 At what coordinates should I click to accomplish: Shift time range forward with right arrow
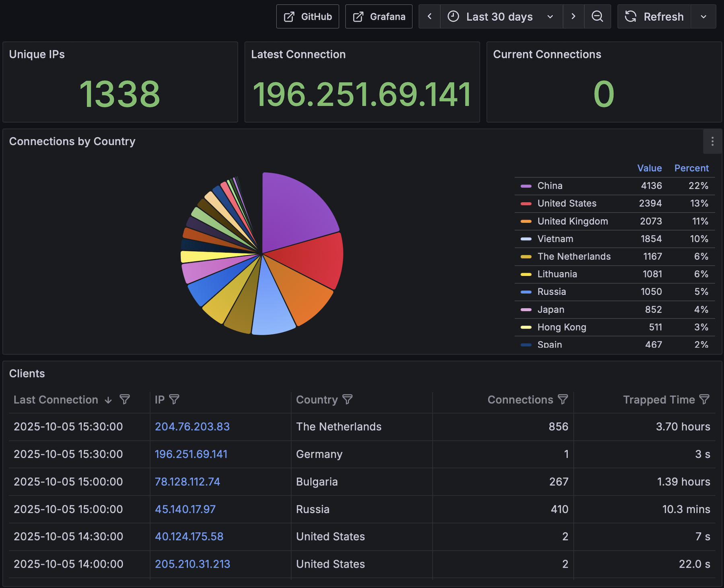tap(573, 16)
